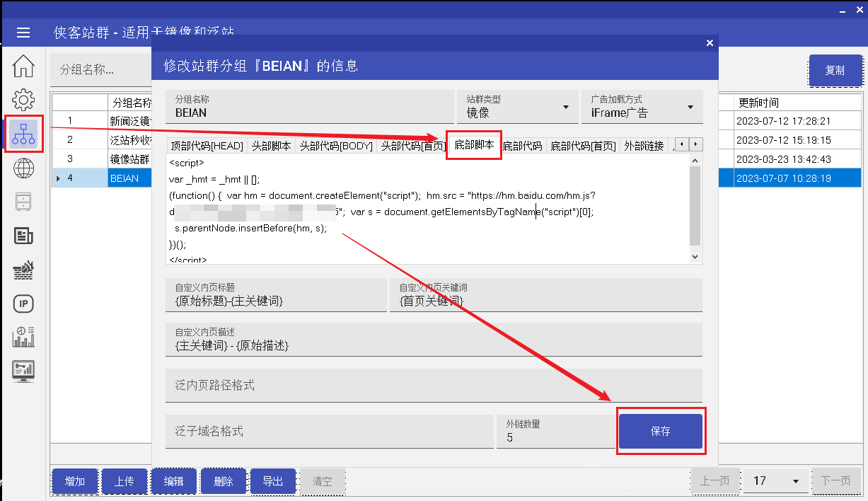This screenshot has width=868, height=501.
Task: Click the 删除 button
Action: [x=224, y=481]
